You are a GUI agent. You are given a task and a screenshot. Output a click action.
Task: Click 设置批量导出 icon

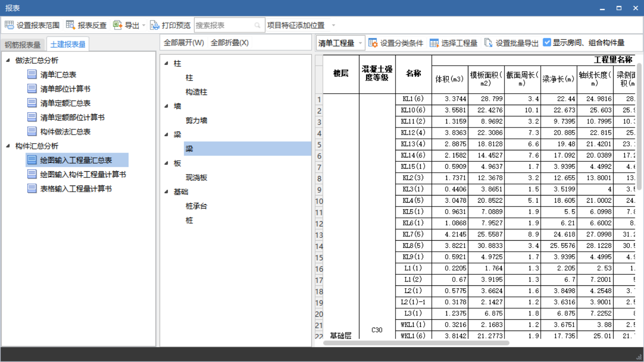pos(488,43)
